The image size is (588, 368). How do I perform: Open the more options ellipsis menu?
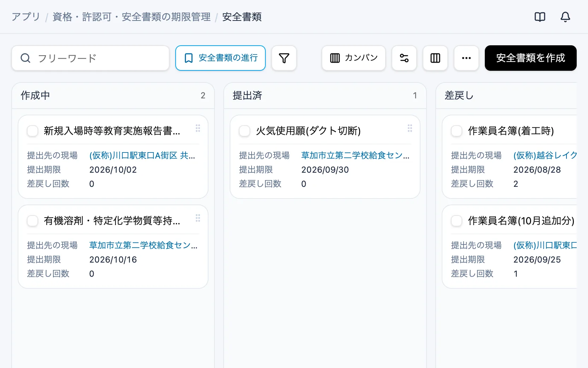[466, 58]
